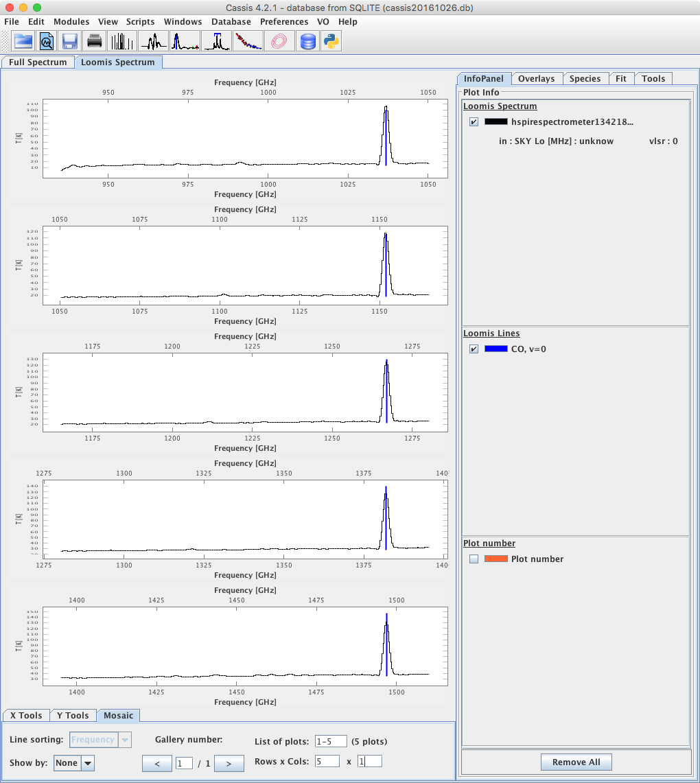Launch the Python scripting icon
The height and width of the screenshot is (783, 700).
click(x=331, y=41)
